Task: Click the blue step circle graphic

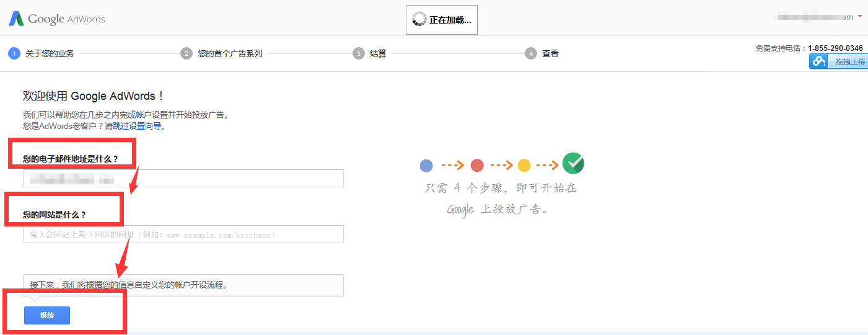Action: pos(426,166)
